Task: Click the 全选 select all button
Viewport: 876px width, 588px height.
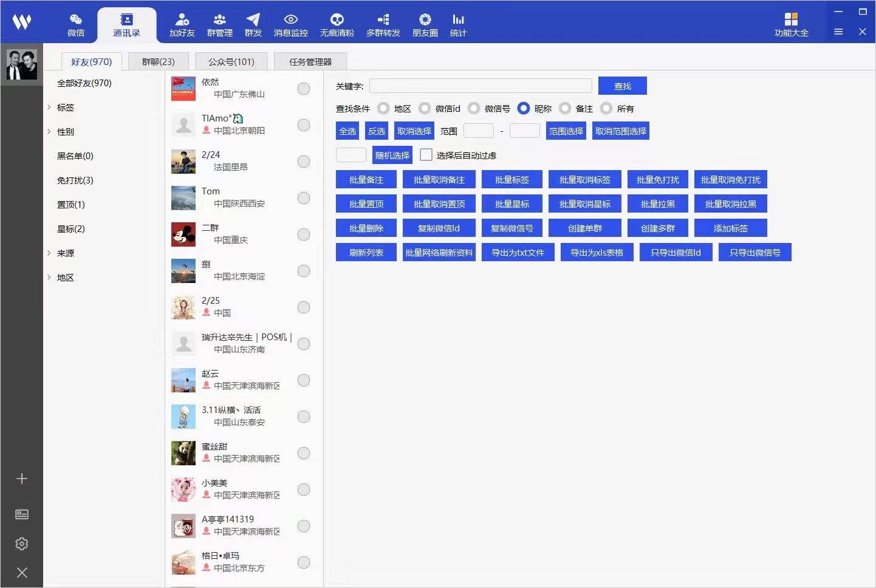Action: pos(347,131)
